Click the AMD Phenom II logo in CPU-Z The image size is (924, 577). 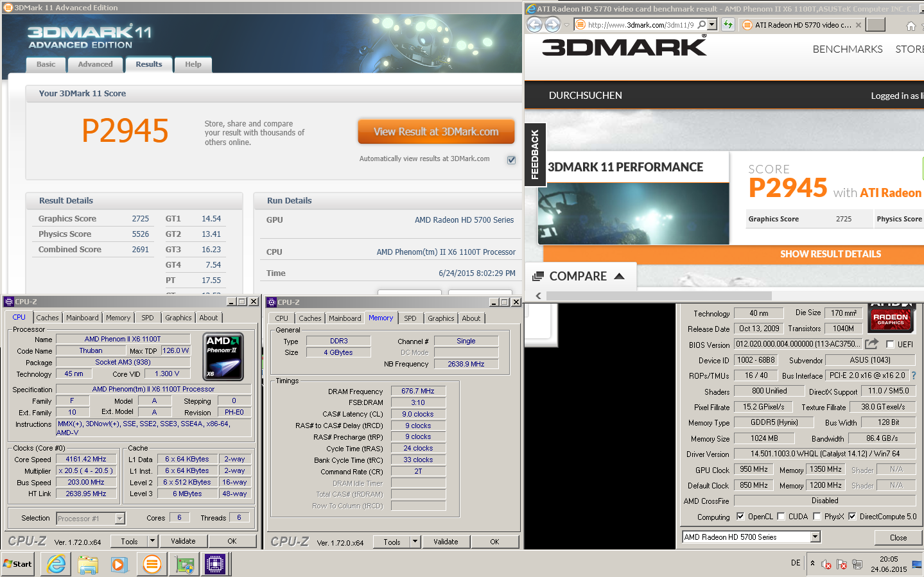coord(223,356)
